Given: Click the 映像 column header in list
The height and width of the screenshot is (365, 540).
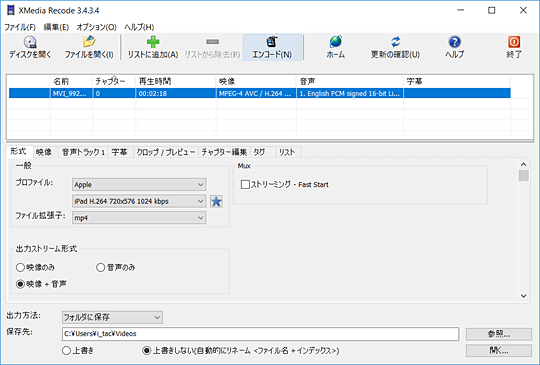Looking at the screenshot, I should (x=256, y=82).
